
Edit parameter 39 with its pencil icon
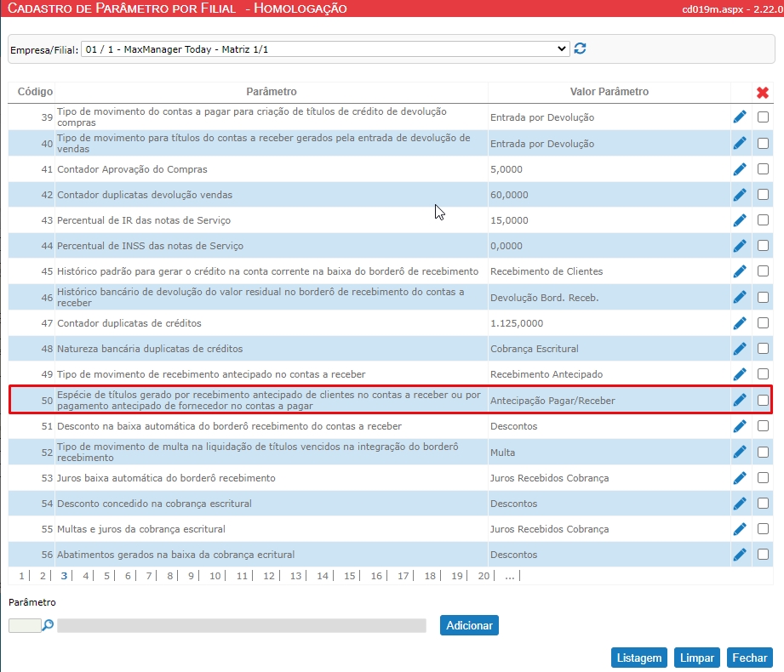click(x=740, y=117)
